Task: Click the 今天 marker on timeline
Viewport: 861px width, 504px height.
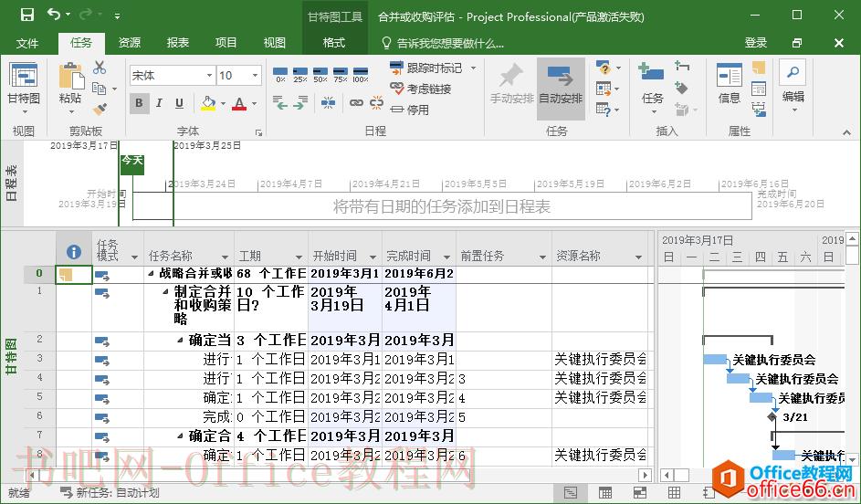Action: (131, 163)
